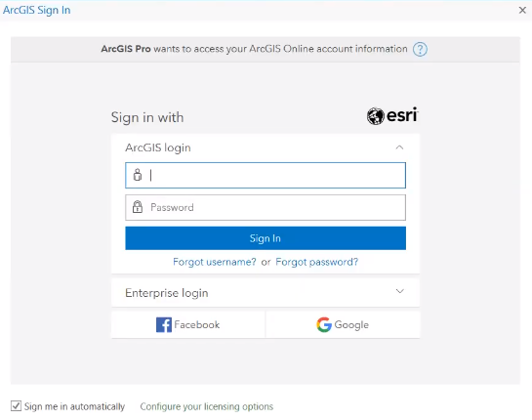Open Configure your licensing options link
532x420 pixels.
[207, 406]
